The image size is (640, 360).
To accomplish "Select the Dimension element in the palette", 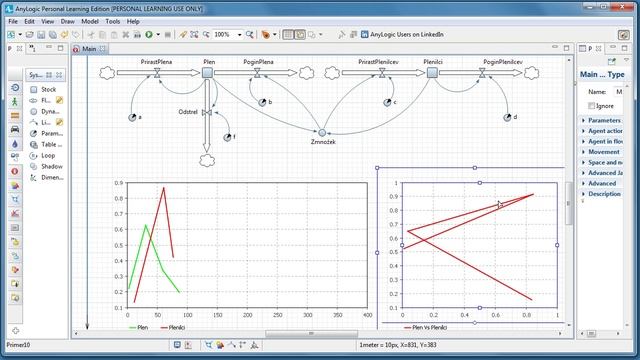I will [x=46, y=178].
